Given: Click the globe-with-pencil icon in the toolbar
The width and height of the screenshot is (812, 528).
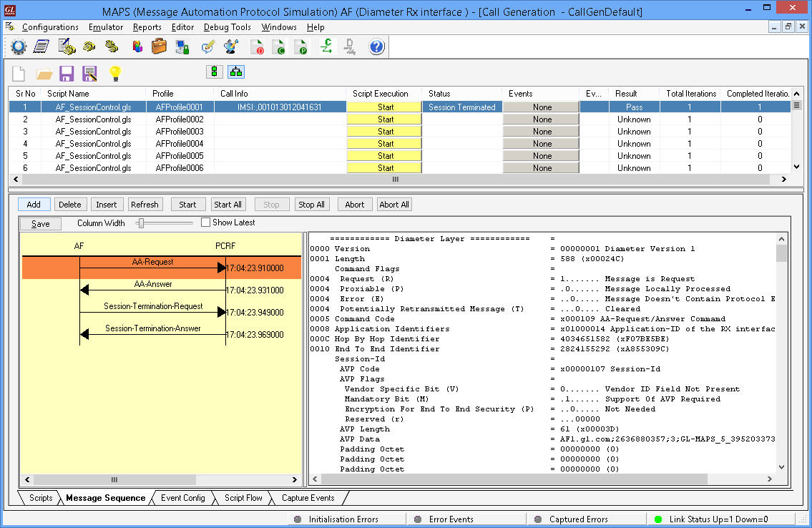Looking at the screenshot, I should [231, 47].
